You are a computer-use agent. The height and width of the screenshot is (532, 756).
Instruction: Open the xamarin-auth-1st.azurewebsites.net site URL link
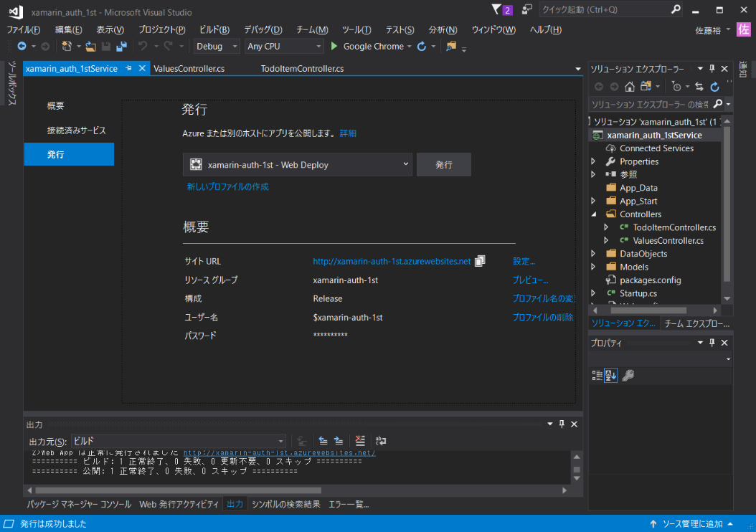tap(392, 261)
